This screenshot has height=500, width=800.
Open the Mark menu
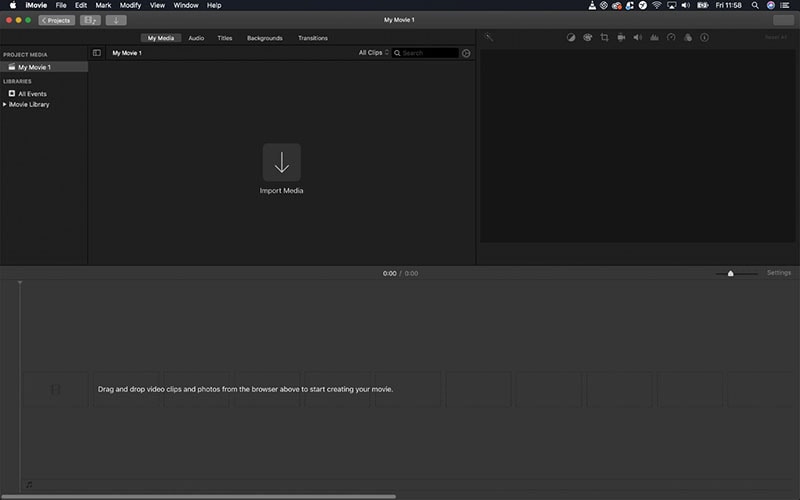click(103, 5)
